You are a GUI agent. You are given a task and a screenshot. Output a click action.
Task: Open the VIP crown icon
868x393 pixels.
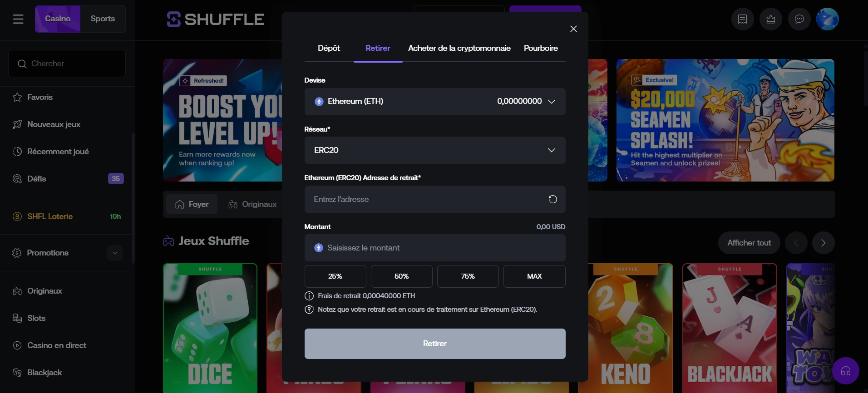point(771,19)
